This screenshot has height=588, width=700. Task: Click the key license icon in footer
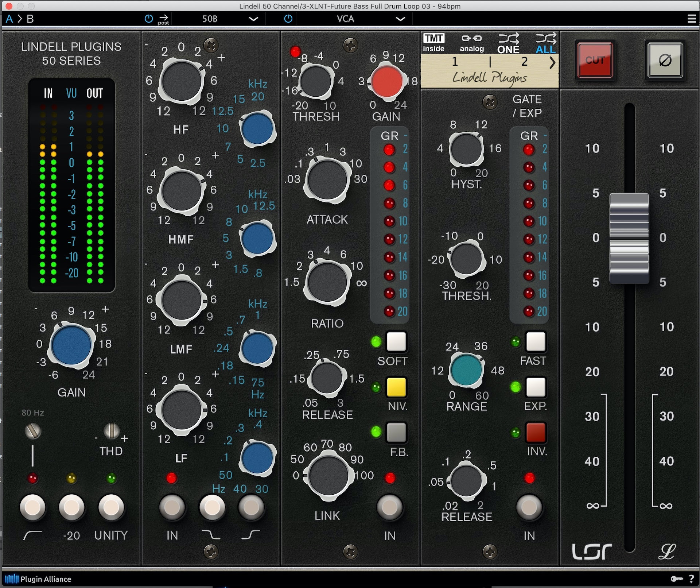[x=677, y=579]
